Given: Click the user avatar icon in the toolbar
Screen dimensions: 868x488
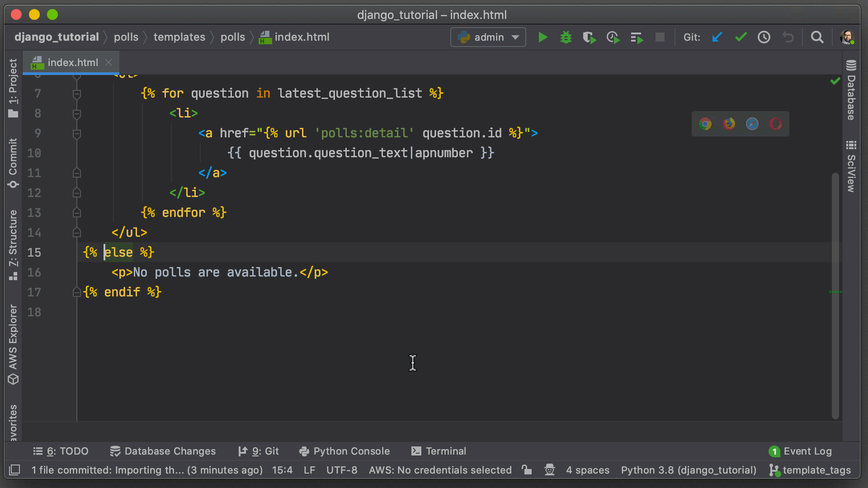Looking at the screenshot, I should point(847,37).
